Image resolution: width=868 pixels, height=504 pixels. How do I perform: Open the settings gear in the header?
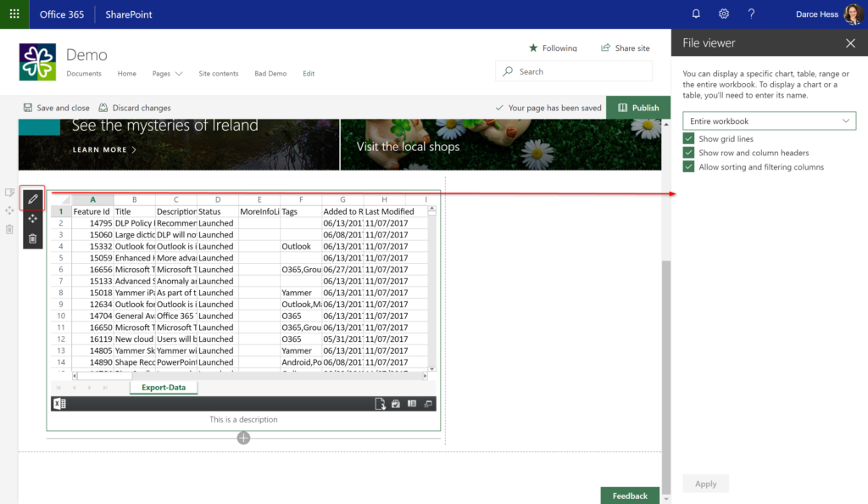724,14
